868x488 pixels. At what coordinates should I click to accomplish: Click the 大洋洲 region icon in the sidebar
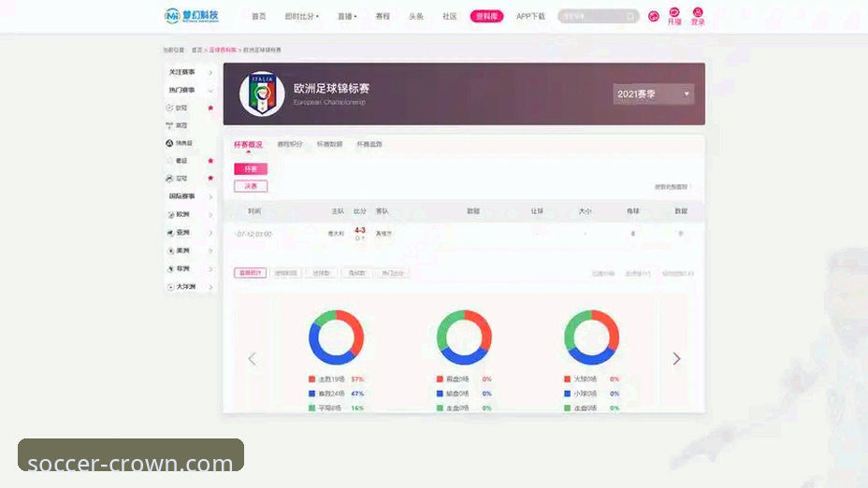tap(171, 287)
